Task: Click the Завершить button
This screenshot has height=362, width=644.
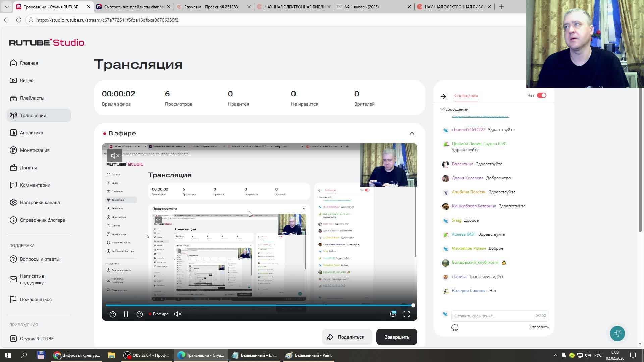Action: tap(396, 337)
